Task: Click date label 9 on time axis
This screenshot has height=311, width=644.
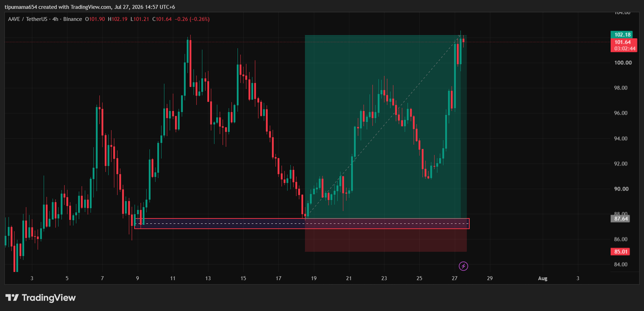Action: pos(138,278)
